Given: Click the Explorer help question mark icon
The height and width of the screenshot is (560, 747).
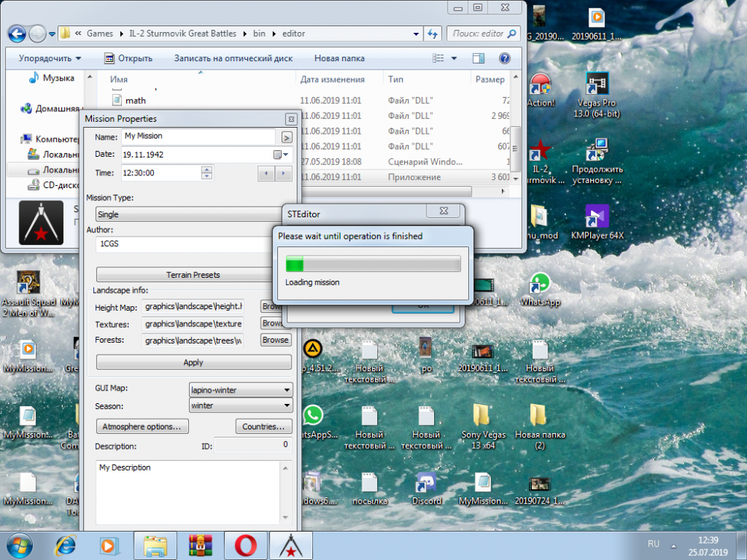Looking at the screenshot, I should click(504, 58).
